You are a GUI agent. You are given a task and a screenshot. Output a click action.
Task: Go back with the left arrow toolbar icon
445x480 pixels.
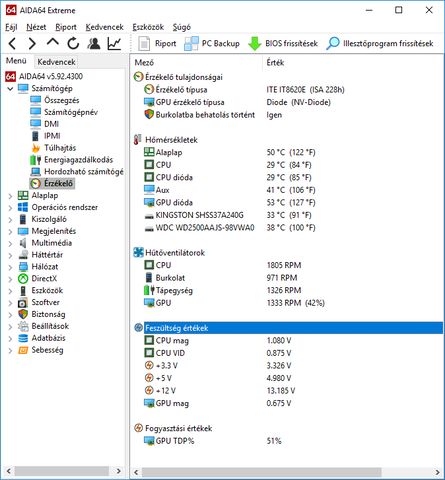click(13, 44)
